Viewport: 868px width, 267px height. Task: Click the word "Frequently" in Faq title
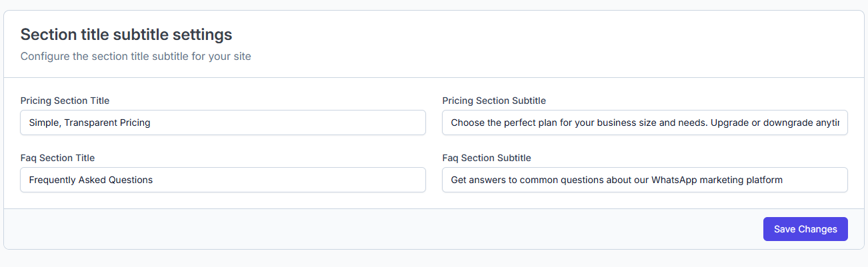53,180
